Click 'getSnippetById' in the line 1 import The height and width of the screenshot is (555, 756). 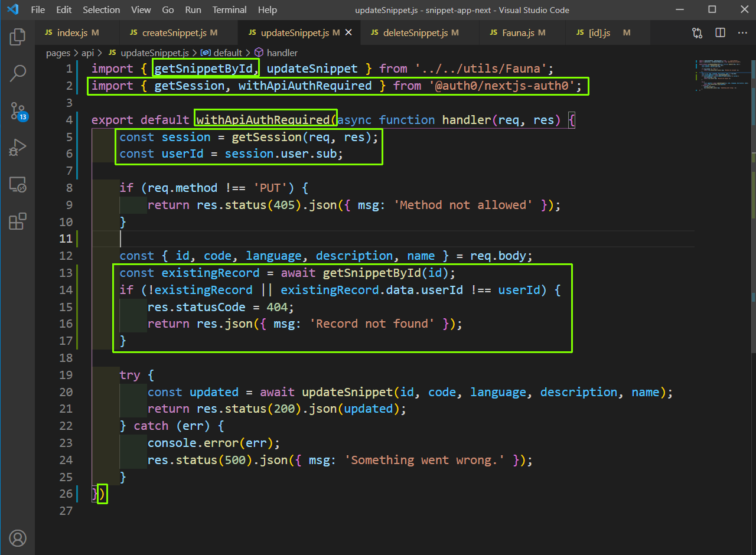[203, 68]
